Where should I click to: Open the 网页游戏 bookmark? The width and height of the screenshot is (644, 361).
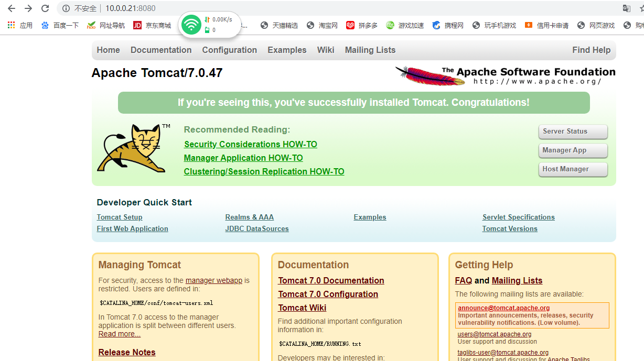(x=596, y=25)
